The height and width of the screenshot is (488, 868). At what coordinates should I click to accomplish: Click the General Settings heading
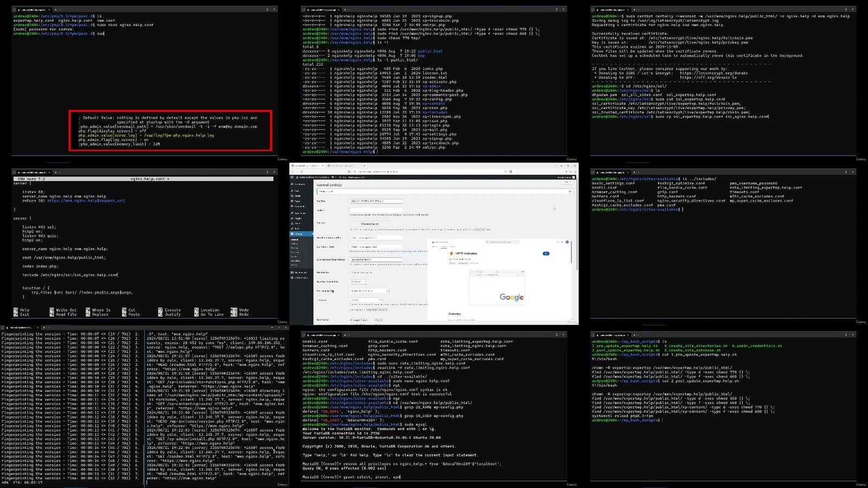pyautogui.click(x=329, y=185)
